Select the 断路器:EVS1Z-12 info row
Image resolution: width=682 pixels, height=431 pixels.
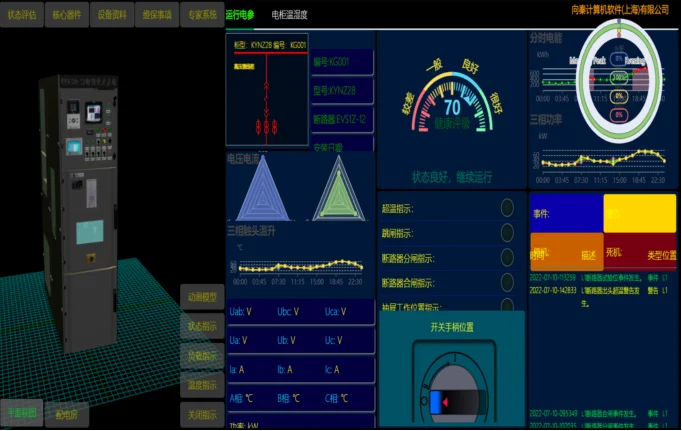coord(342,119)
